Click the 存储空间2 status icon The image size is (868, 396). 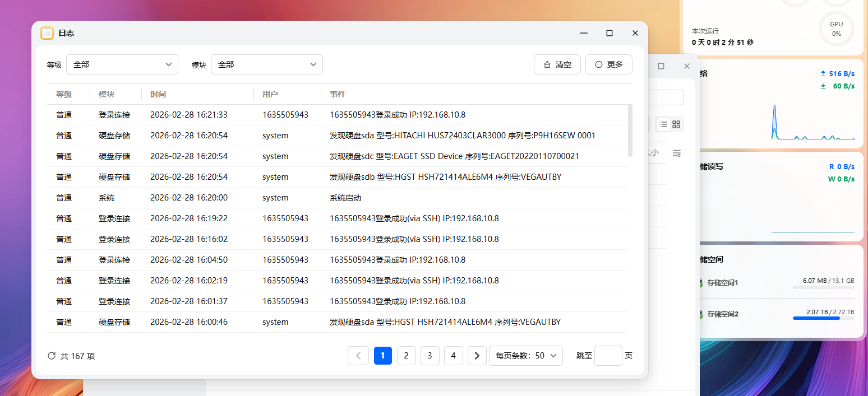tap(700, 314)
